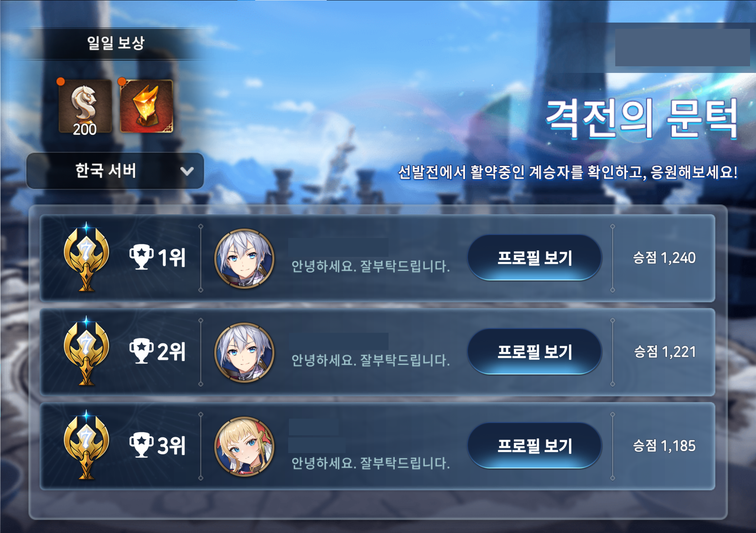This screenshot has height=533, width=756.
Task: Click the silver-haired avatar in 2위 row
Action: 244,352
